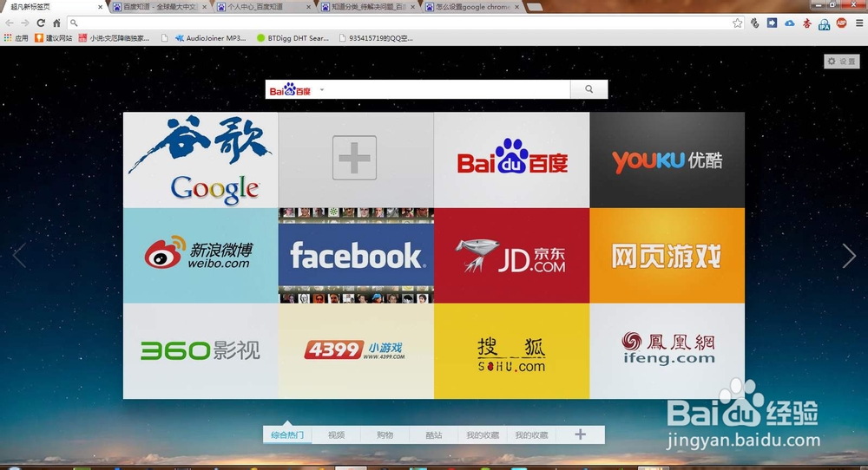Add a new category with plus tab

pos(580,434)
